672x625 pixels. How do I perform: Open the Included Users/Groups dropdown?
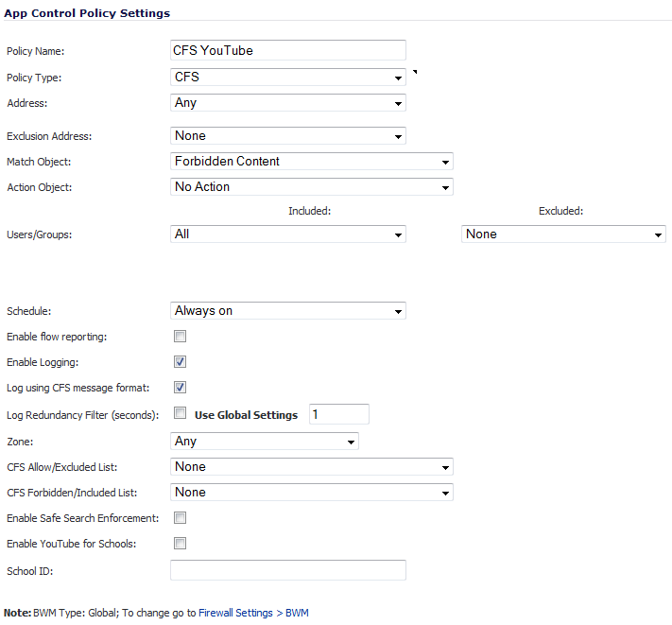pyautogui.click(x=288, y=234)
